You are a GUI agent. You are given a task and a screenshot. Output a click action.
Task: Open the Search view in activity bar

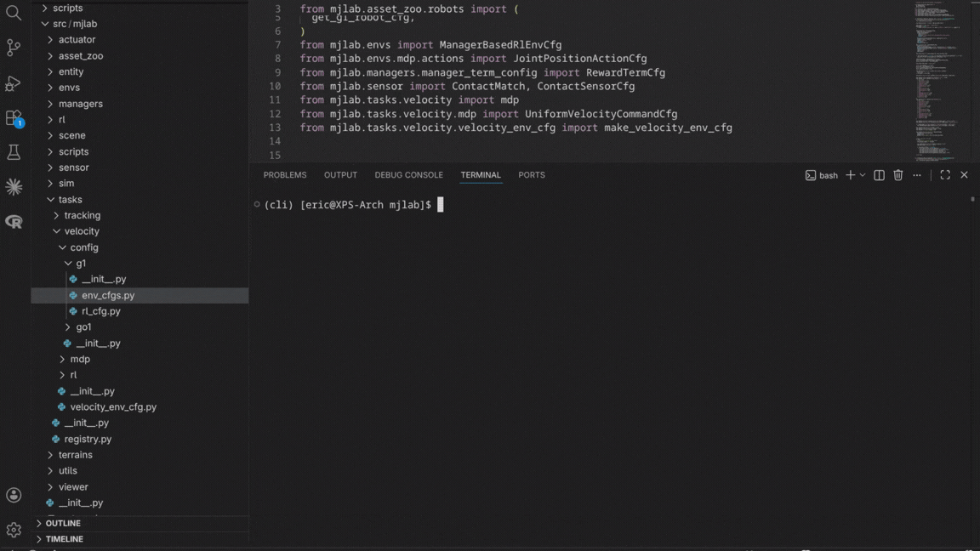tap(14, 13)
